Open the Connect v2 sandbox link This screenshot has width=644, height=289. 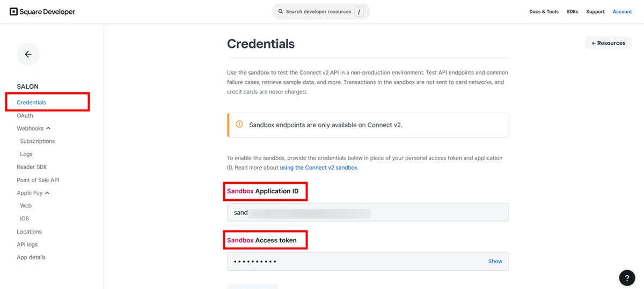(318, 168)
